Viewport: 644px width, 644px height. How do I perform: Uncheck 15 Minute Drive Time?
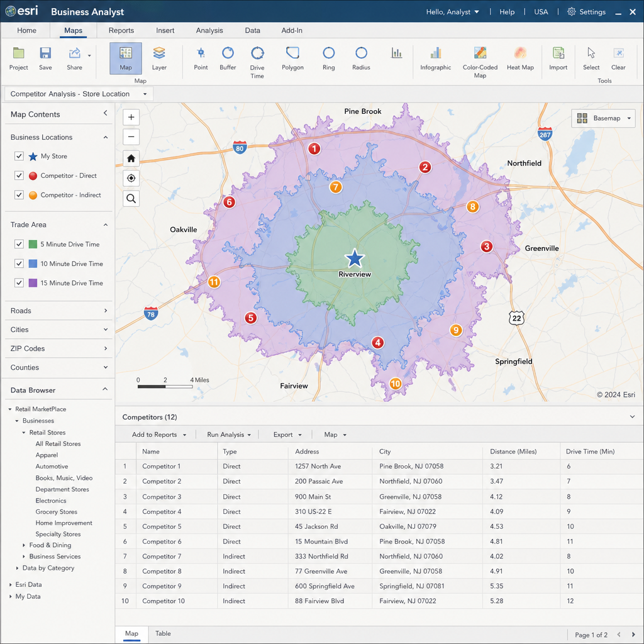(19, 282)
